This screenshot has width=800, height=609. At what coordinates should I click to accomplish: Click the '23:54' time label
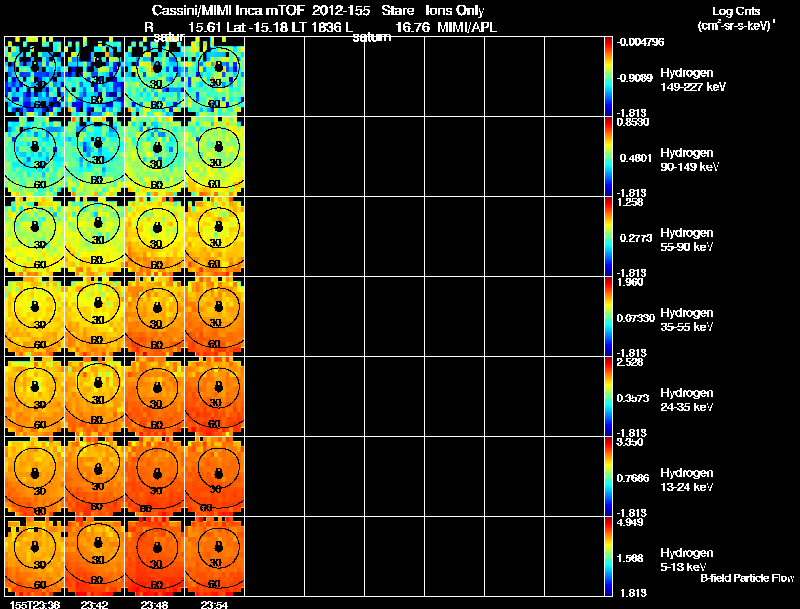pos(214,604)
